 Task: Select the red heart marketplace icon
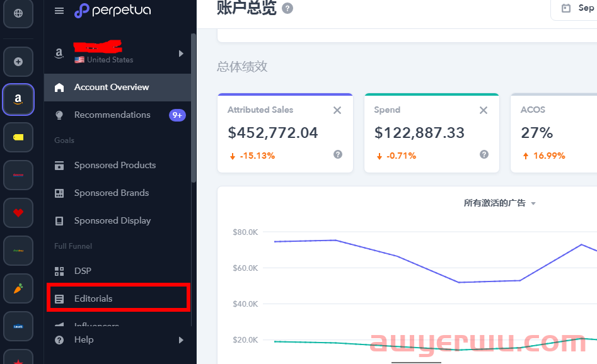pyautogui.click(x=18, y=213)
